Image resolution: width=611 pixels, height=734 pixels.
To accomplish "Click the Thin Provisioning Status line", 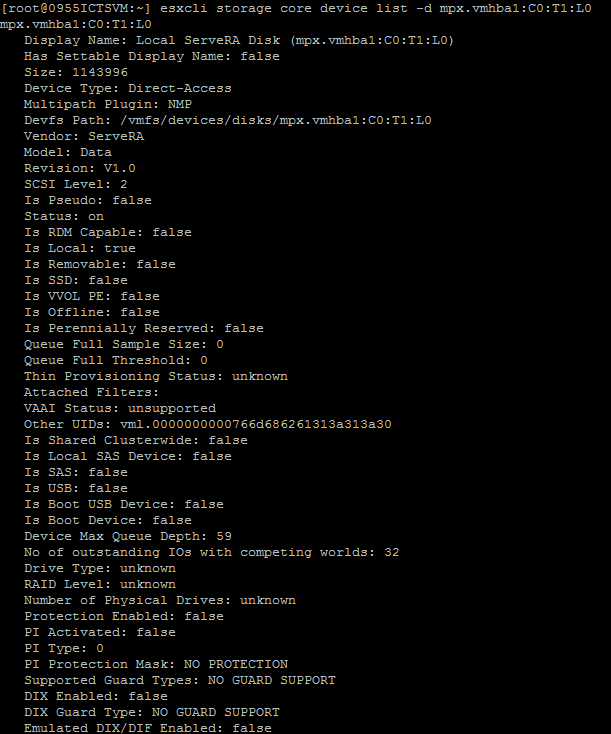I will tap(156, 376).
